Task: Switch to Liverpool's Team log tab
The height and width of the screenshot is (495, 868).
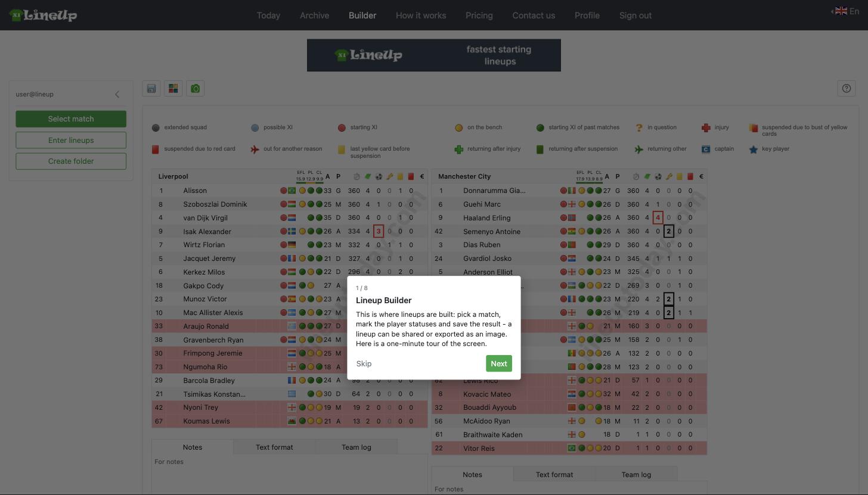Action: (x=356, y=447)
